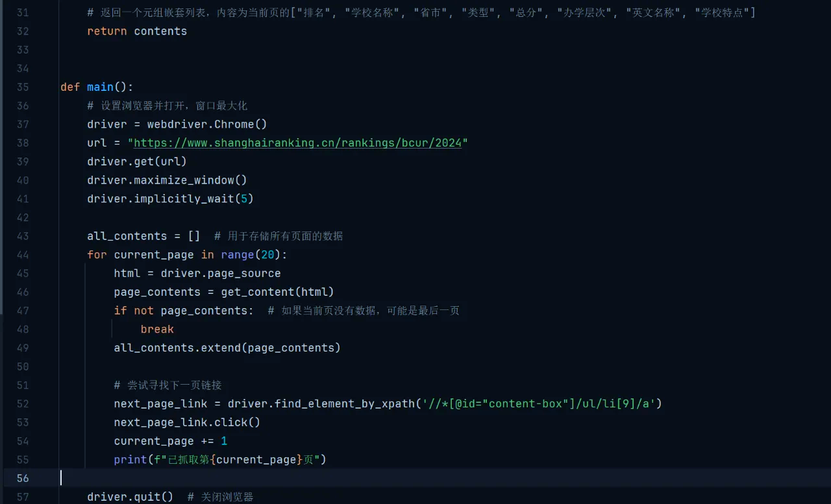Click line number 44 in gutter

point(22,255)
